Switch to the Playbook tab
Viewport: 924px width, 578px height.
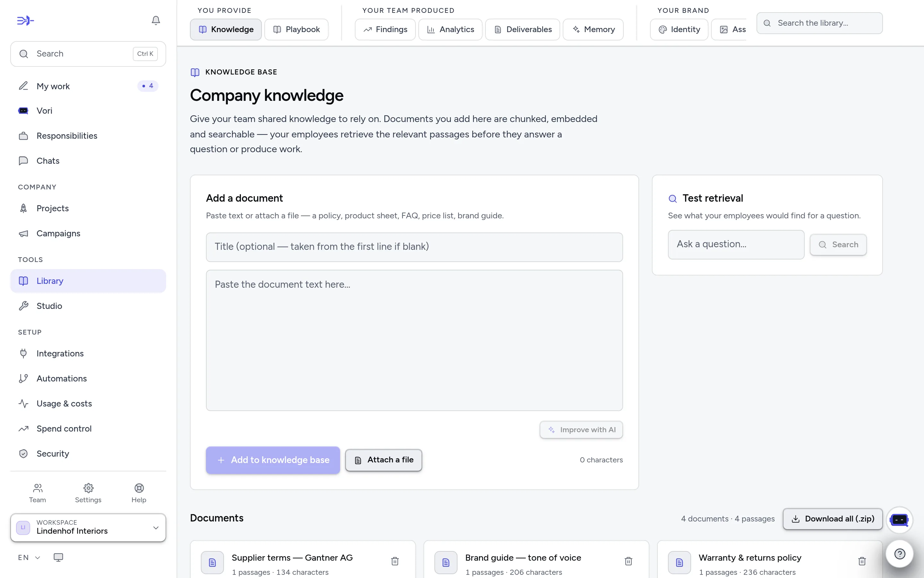(296, 30)
